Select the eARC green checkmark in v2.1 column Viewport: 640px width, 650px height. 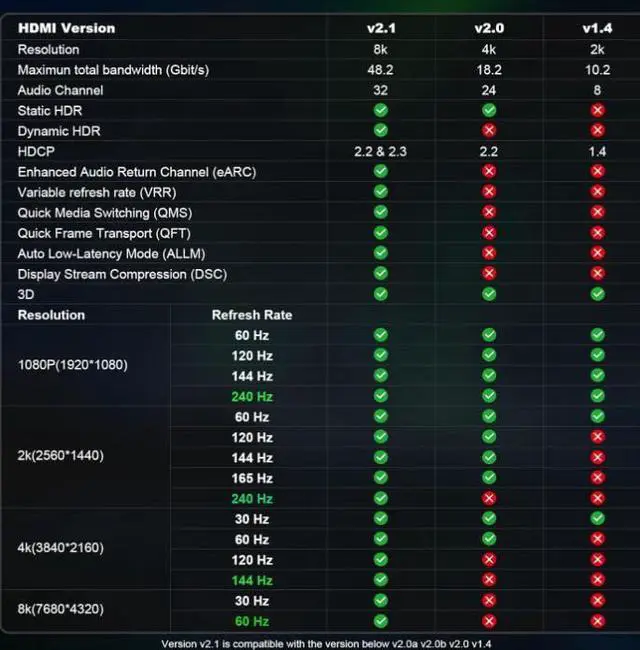[x=380, y=171]
